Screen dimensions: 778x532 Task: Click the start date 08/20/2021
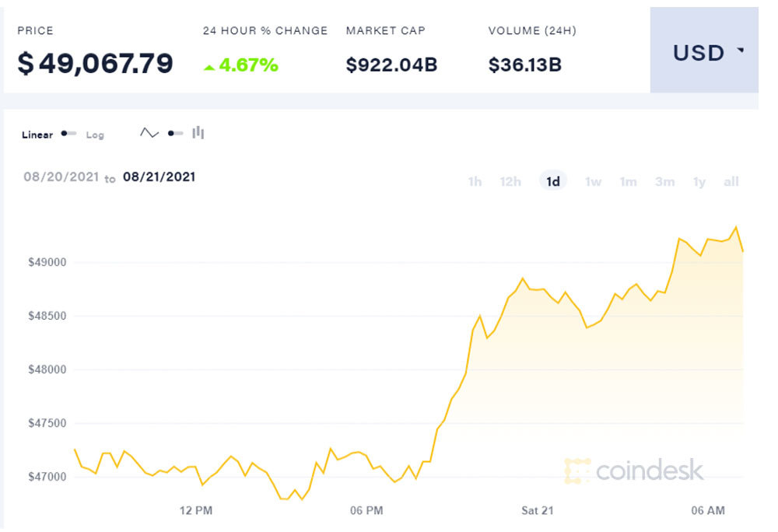tap(61, 177)
